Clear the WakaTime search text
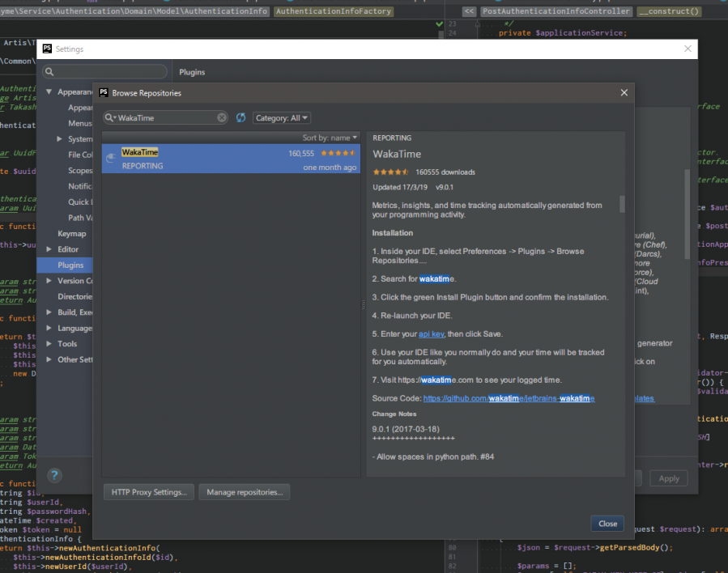Viewport: 728px width, 573px height. 222,118
